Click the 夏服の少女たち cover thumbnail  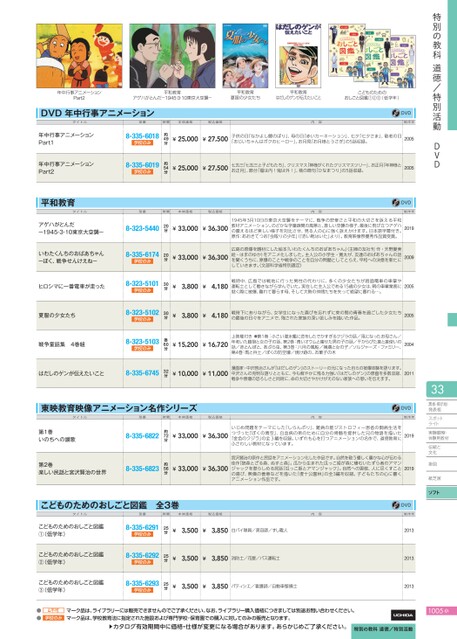tap(245, 55)
